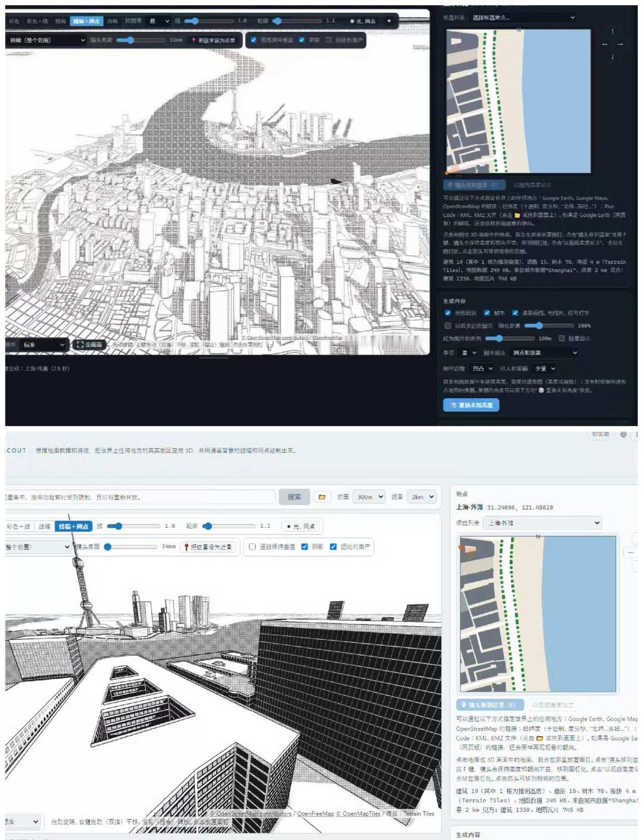Uncheck 树木 checkbox in 生成内容
This screenshot has width=643, height=840.
coord(487,313)
